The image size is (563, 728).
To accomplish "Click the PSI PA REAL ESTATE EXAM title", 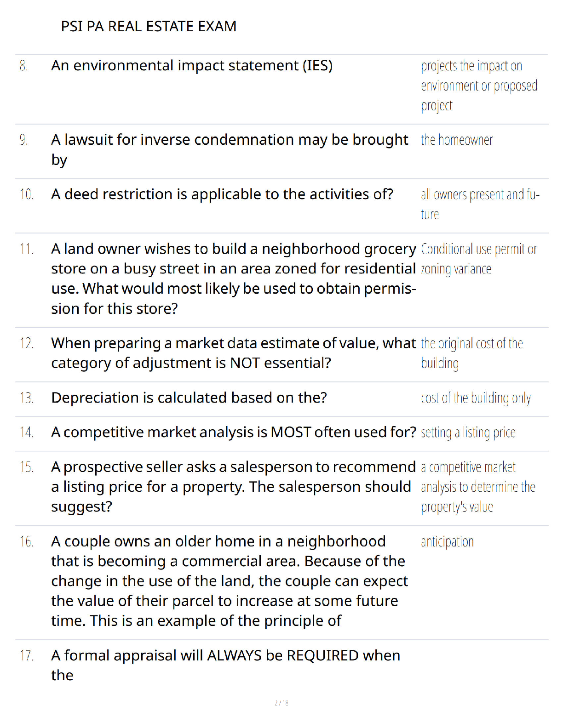I will point(149,26).
